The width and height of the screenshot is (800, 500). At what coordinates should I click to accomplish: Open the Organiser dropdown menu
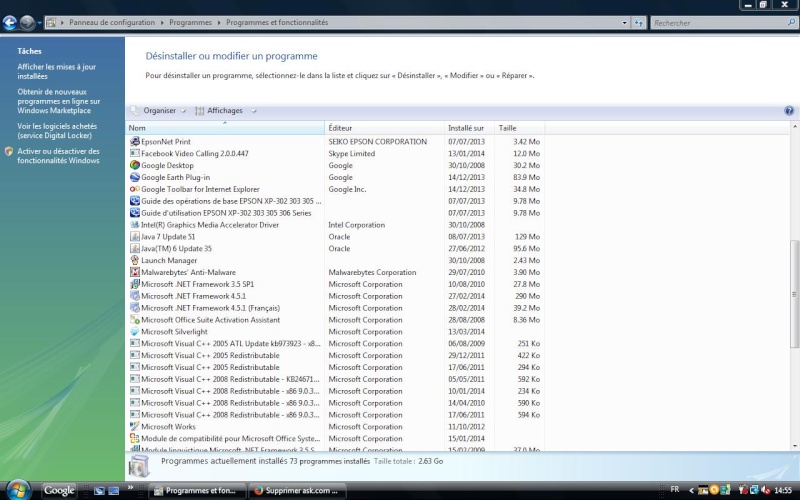165,111
